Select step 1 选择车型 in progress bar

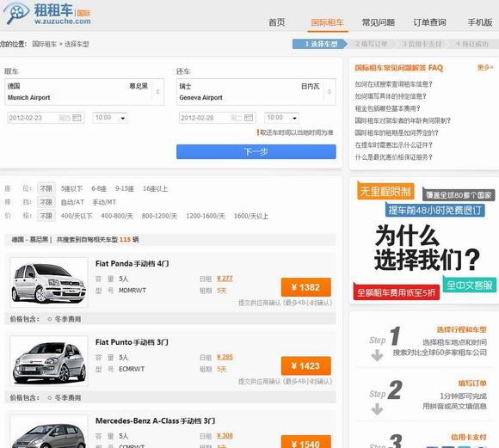point(319,44)
